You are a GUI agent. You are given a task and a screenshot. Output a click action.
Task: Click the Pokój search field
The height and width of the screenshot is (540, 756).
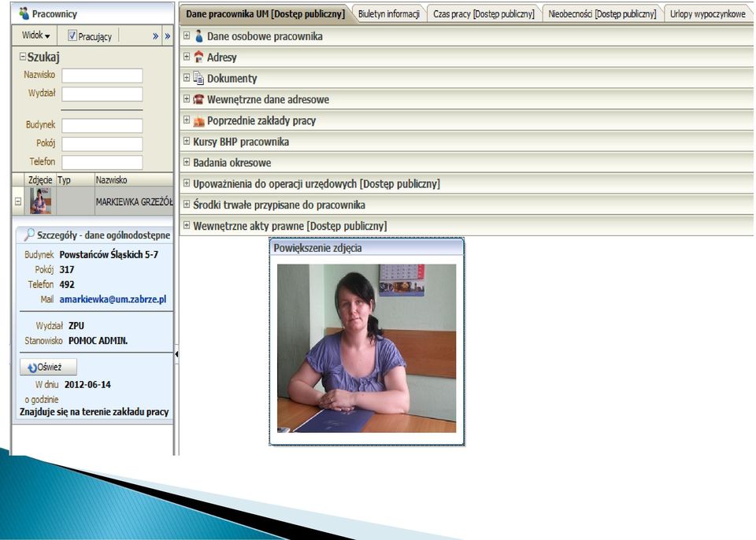pyautogui.click(x=102, y=144)
